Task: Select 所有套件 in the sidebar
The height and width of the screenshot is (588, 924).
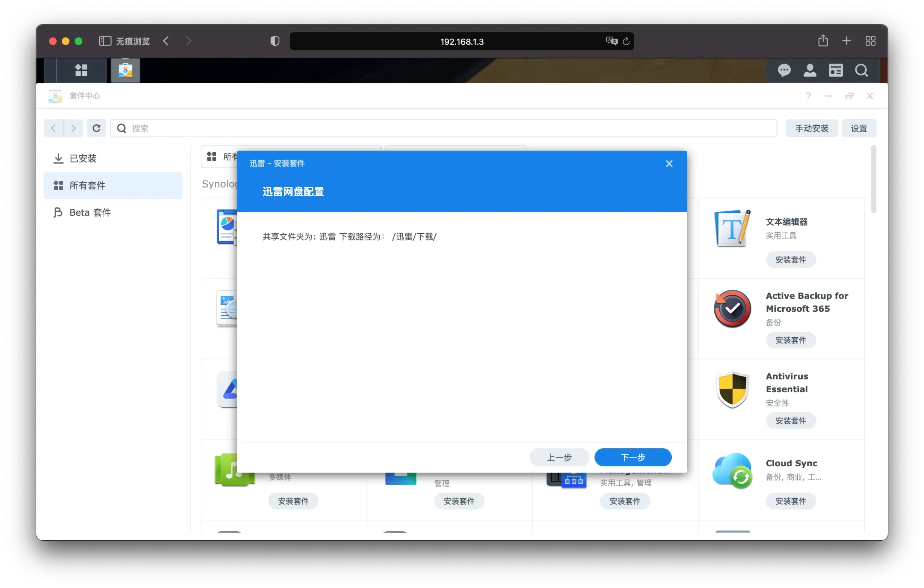Action: click(x=113, y=186)
